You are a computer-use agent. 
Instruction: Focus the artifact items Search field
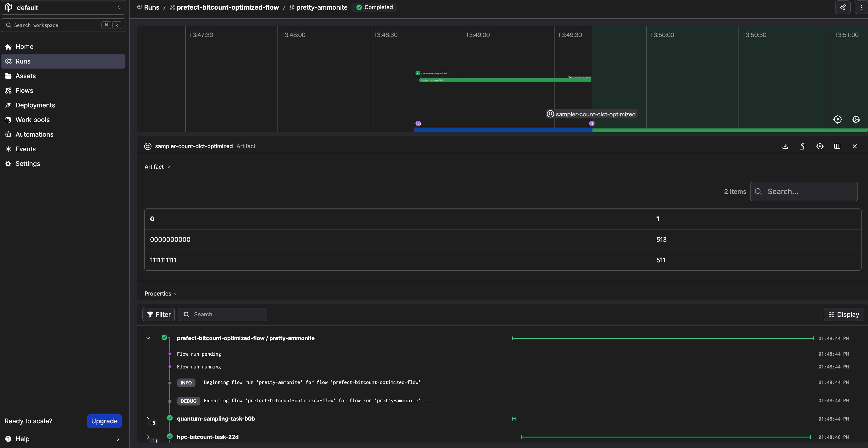[804, 192]
